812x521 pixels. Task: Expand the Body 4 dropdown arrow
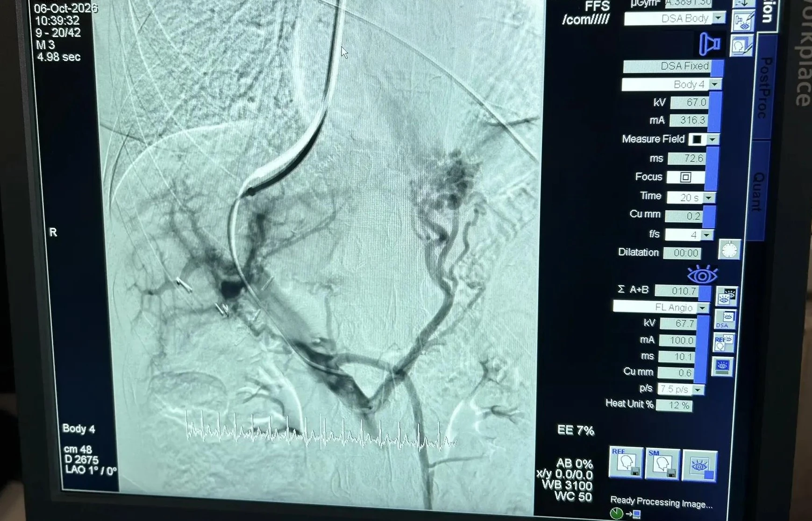715,84
